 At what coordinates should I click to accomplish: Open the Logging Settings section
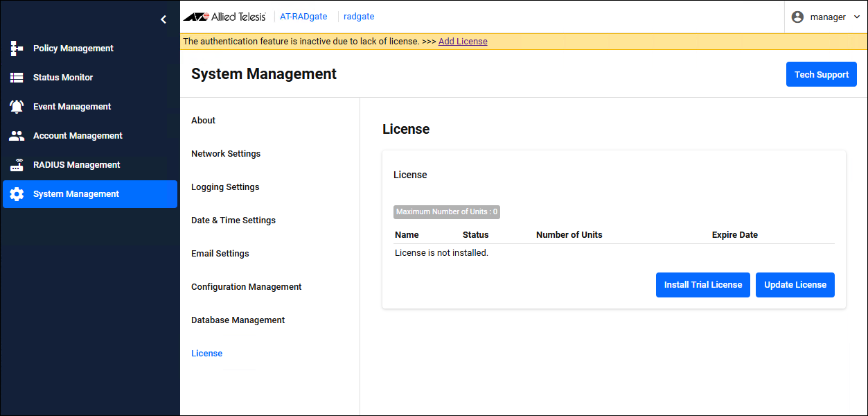tap(225, 187)
